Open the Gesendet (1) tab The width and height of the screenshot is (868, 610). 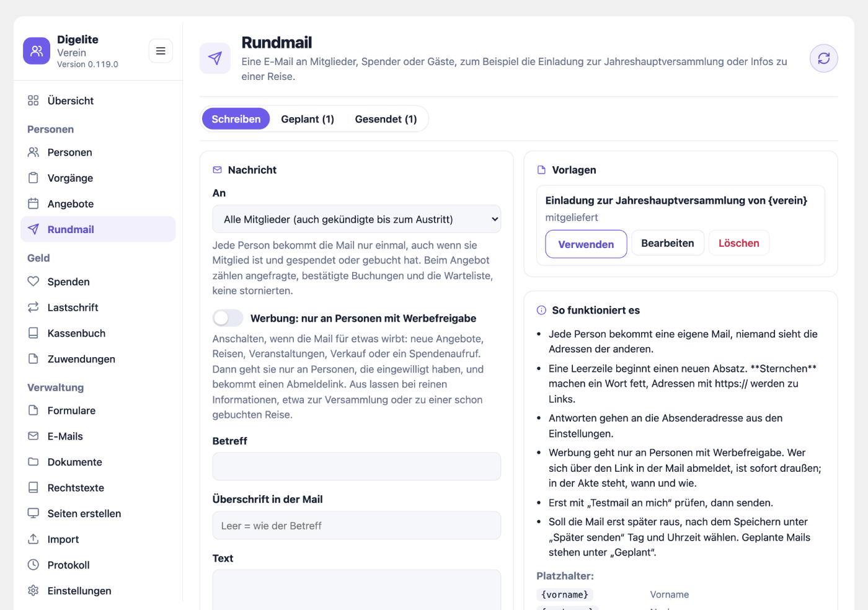pyautogui.click(x=386, y=119)
